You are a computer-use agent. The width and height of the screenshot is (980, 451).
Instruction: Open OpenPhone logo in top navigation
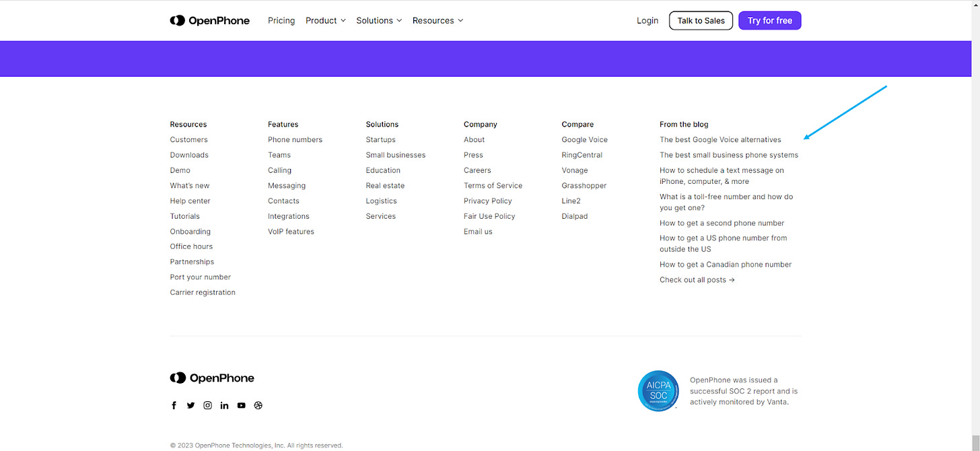tap(209, 21)
